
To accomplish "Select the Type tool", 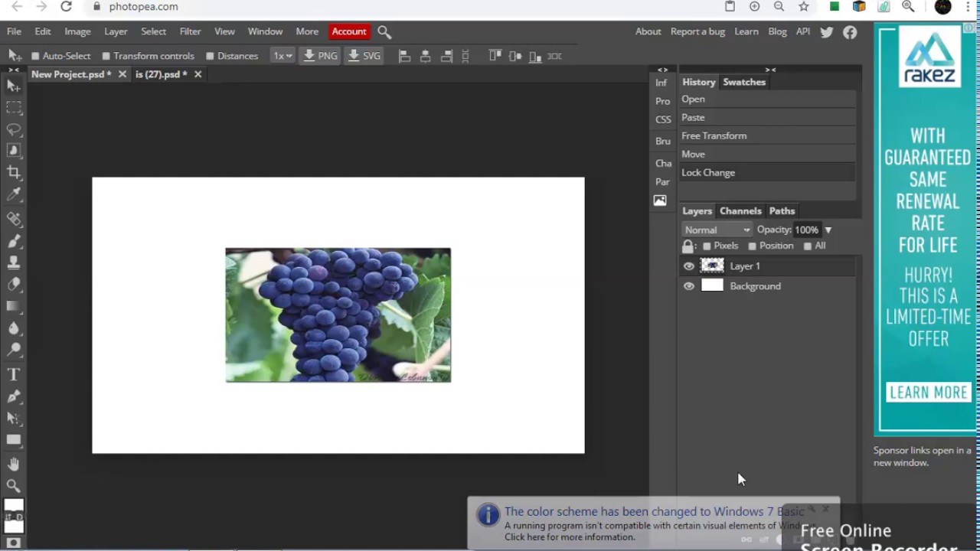I will (x=14, y=374).
